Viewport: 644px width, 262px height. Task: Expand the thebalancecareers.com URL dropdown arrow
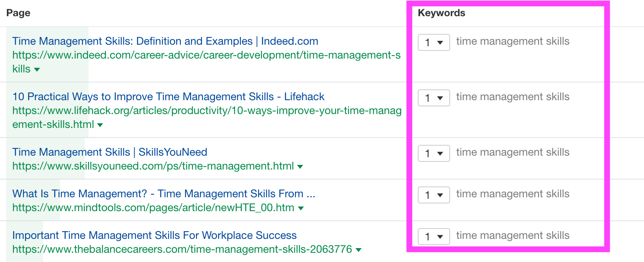click(359, 249)
